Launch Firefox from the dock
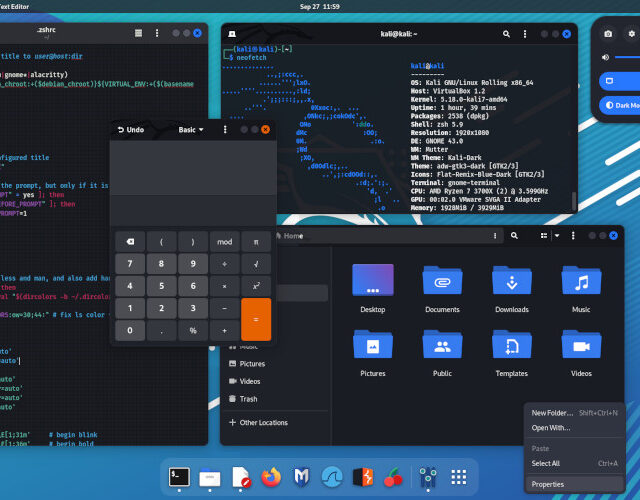This screenshot has height=500, width=640. click(271, 477)
